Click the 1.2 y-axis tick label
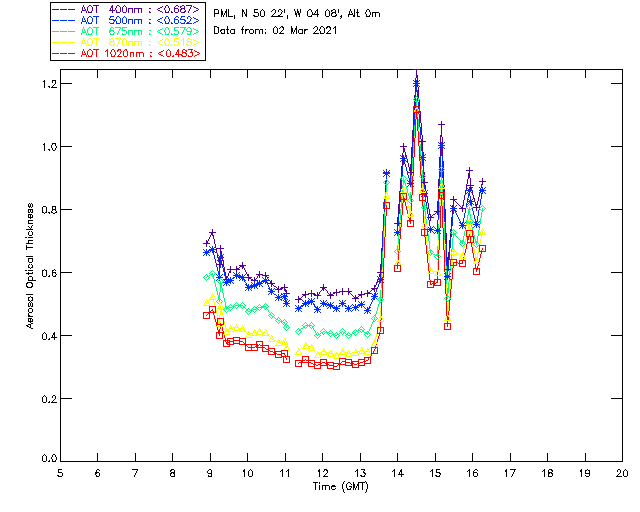Image resolution: width=640 pixels, height=512 pixels. click(49, 84)
